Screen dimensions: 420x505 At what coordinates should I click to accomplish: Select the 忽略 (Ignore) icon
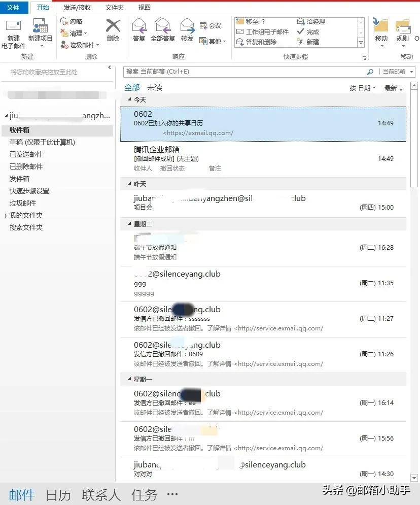tap(65, 21)
